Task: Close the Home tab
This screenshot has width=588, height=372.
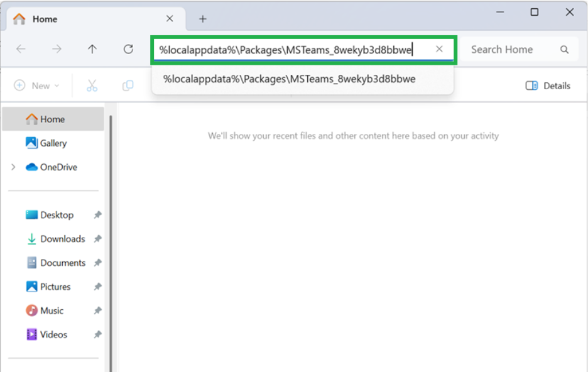Action: coord(170,18)
